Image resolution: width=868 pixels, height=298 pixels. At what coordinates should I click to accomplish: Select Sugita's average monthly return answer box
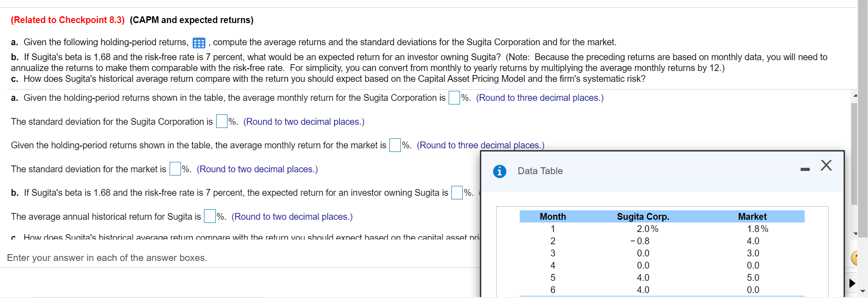[x=454, y=97]
